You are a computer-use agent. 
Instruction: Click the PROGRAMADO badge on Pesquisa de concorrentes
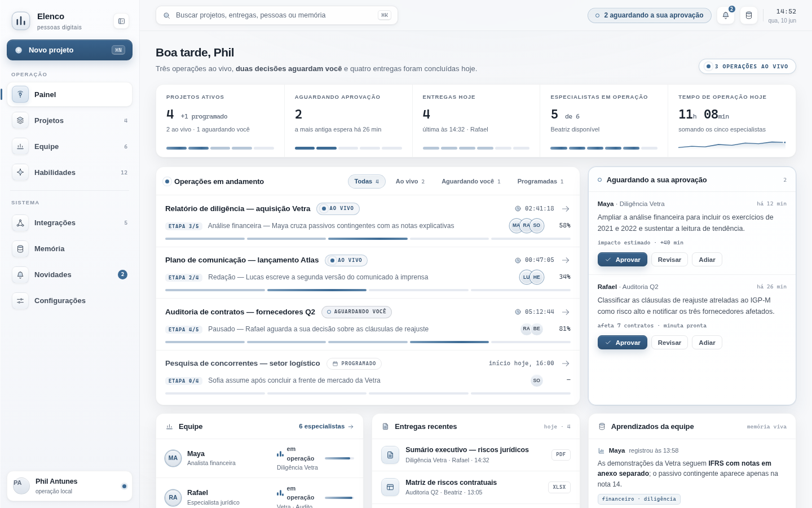[x=355, y=364]
